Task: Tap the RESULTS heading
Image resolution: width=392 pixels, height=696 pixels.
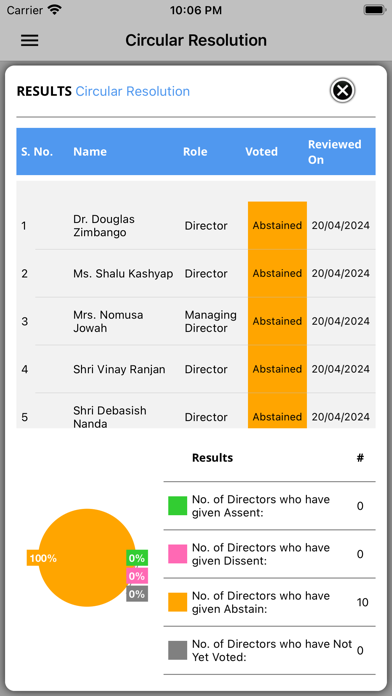Action: click(44, 91)
